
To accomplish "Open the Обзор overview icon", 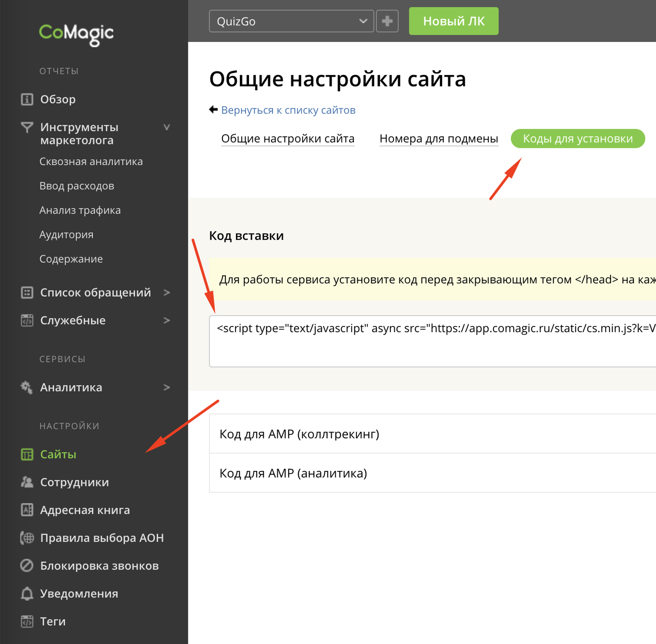I will [27, 99].
